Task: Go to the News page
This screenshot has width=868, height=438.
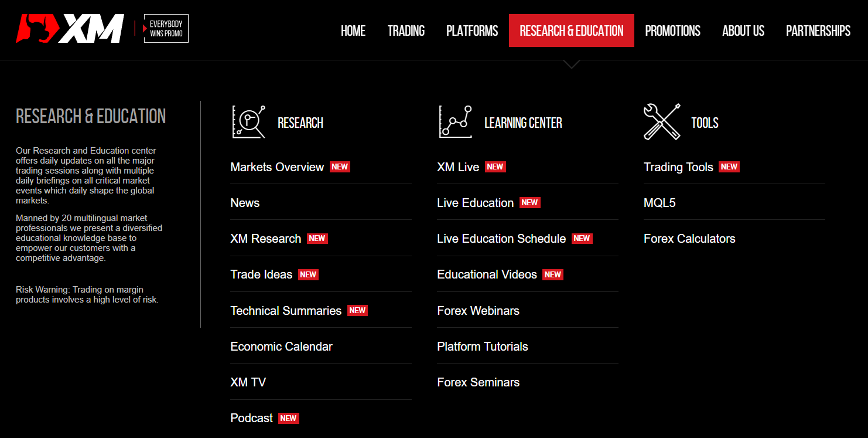Action: [245, 203]
